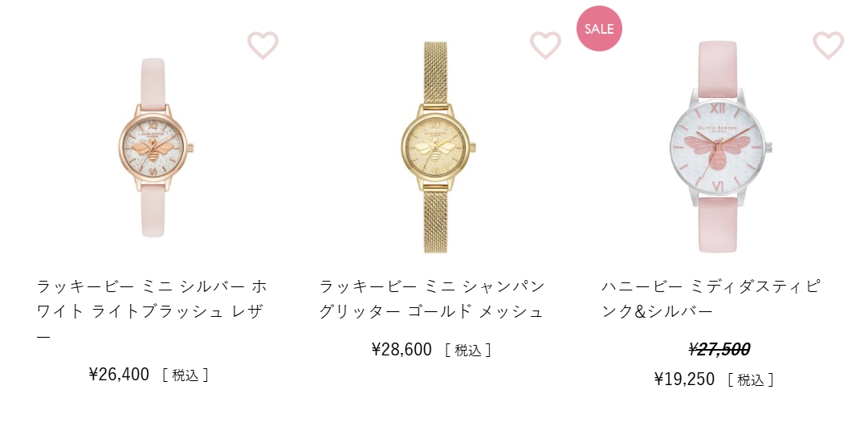Toggle the heart on the Honey Bee Midi watch
This screenshot has height=422, width=868.
click(828, 46)
